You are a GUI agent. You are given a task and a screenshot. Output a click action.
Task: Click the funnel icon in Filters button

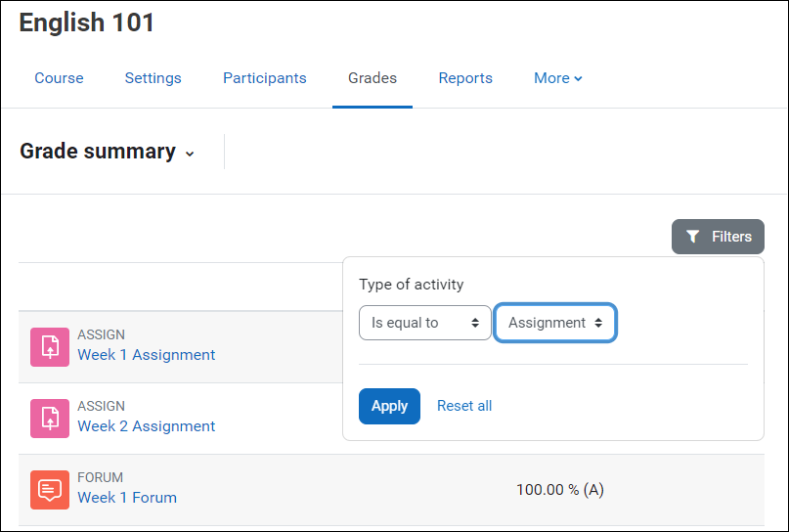(x=693, y=237)
